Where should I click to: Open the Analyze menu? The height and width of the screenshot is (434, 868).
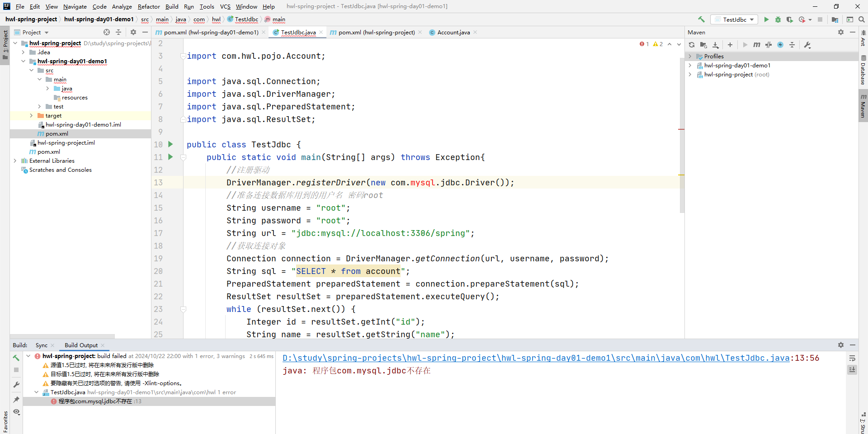122,6
